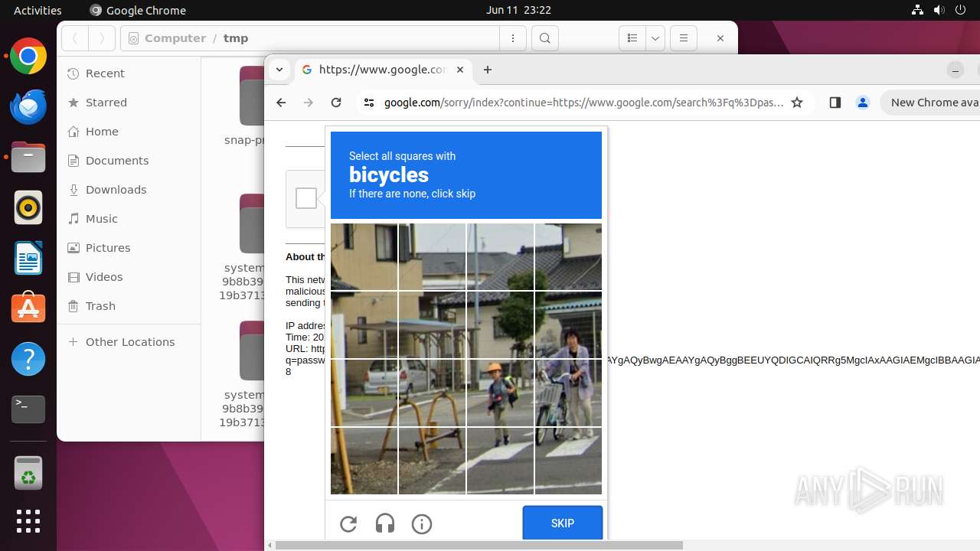Open captcha help info icon
Viewport: 980px width, 551px height.
422,523
